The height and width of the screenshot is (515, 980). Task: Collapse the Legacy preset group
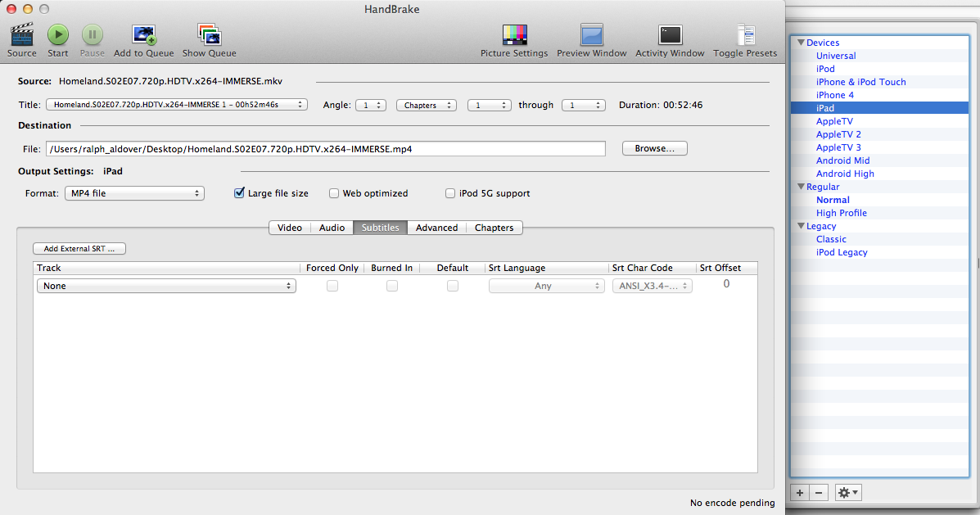point(801,226)
